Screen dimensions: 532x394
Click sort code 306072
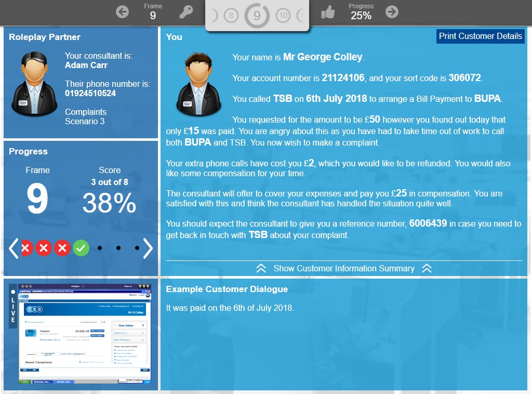click(464, 78)
